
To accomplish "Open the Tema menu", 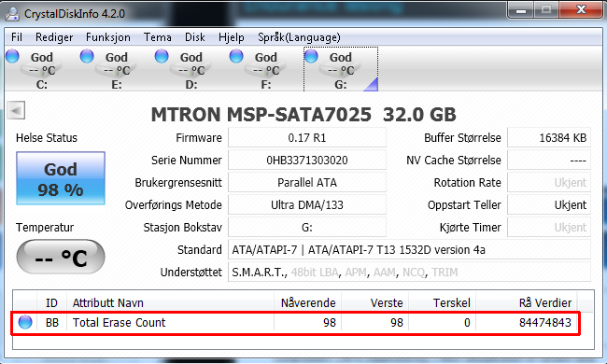I will 157,37.
